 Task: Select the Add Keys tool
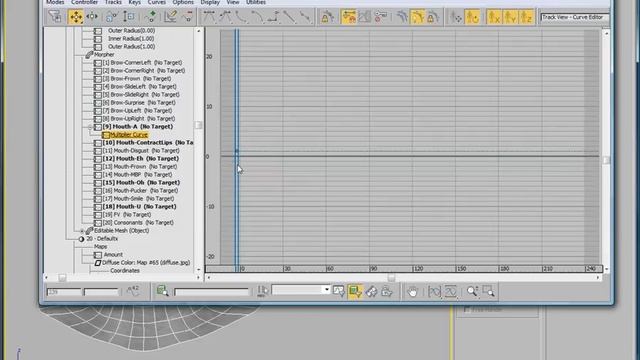pos(151,17)
